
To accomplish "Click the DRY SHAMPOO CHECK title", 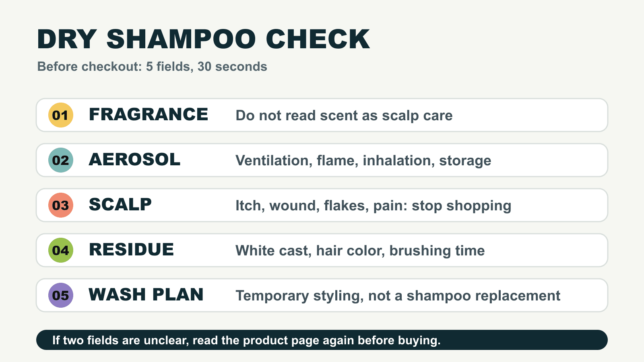I will click(x=203, y=39).
